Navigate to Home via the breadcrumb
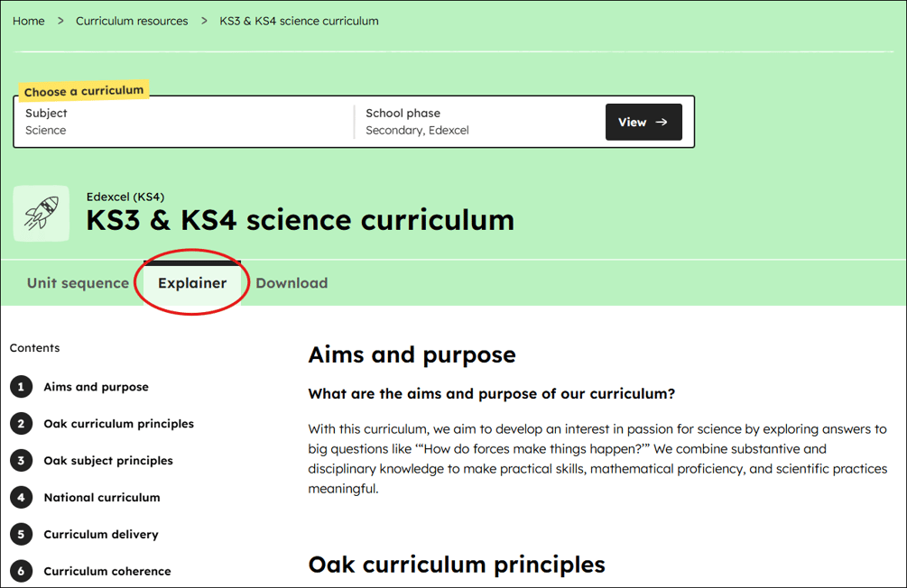The width and height of the screenshot is (907, 588). pyautogui.click(x=28, y=20)
